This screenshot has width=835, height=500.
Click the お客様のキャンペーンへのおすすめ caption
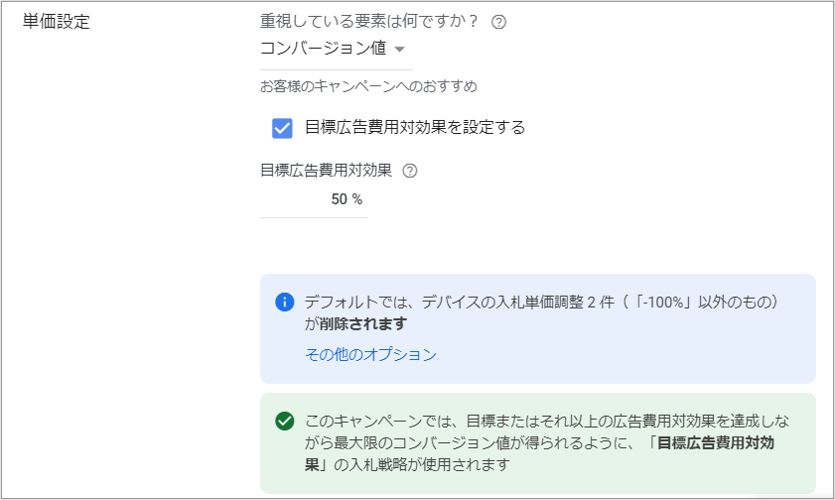(368, 86)
